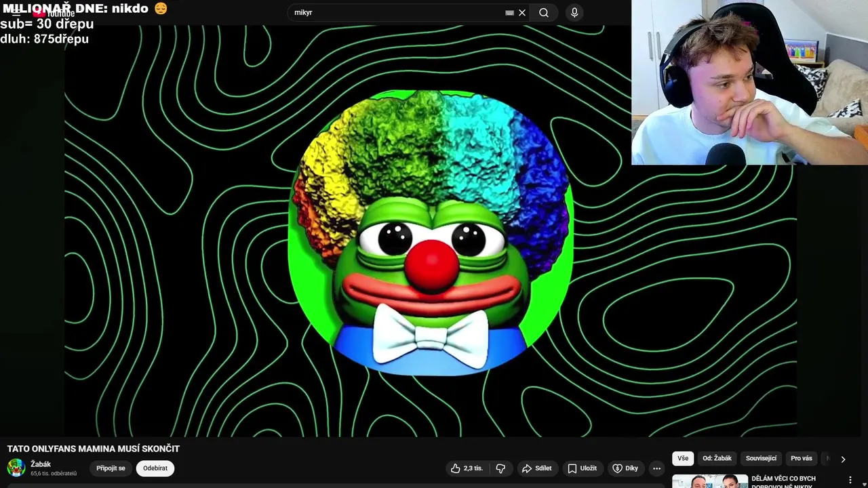This screenshot has height=488, width=868.
Task: Open the hamburger guide menu
Action: pyautogui.click(x=16, y=12)
